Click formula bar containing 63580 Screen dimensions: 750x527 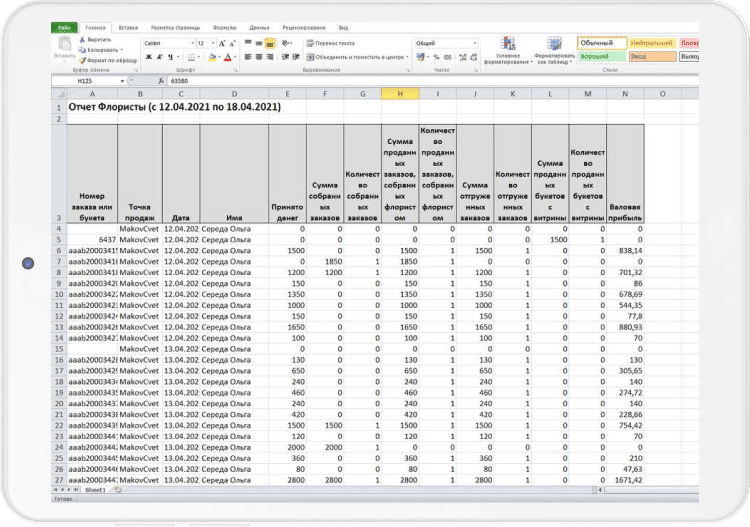tap(433, 81)
